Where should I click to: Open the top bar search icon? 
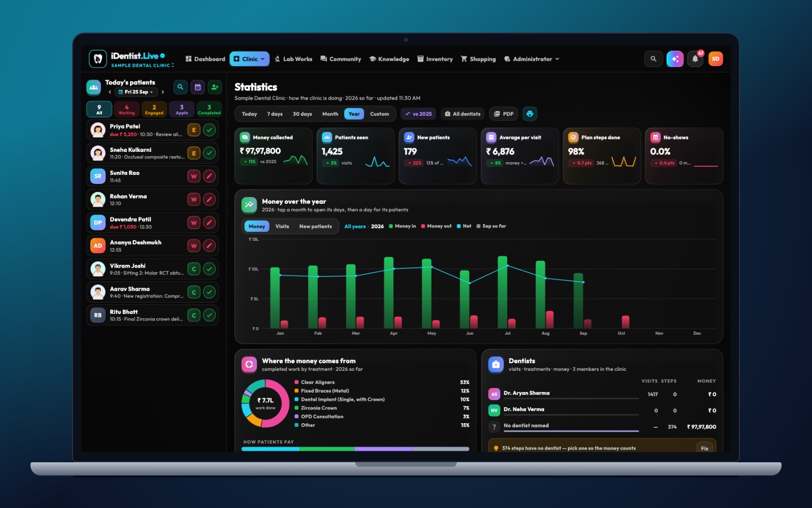tap(653, 59)
